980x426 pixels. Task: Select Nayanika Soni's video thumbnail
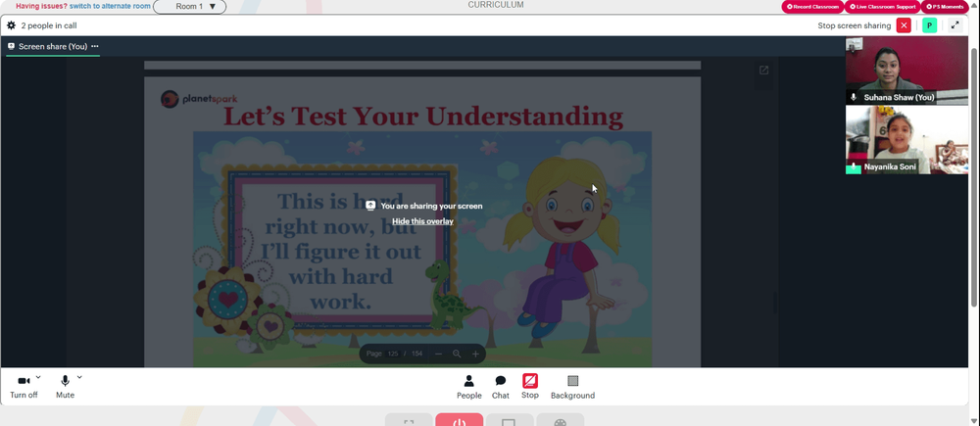[x=906, y=140]
